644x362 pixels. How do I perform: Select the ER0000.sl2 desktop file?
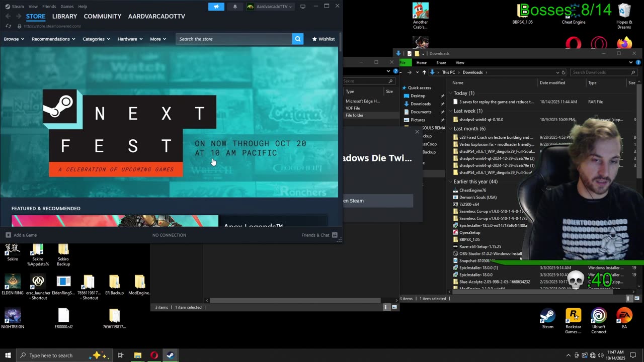coord(64,318)
